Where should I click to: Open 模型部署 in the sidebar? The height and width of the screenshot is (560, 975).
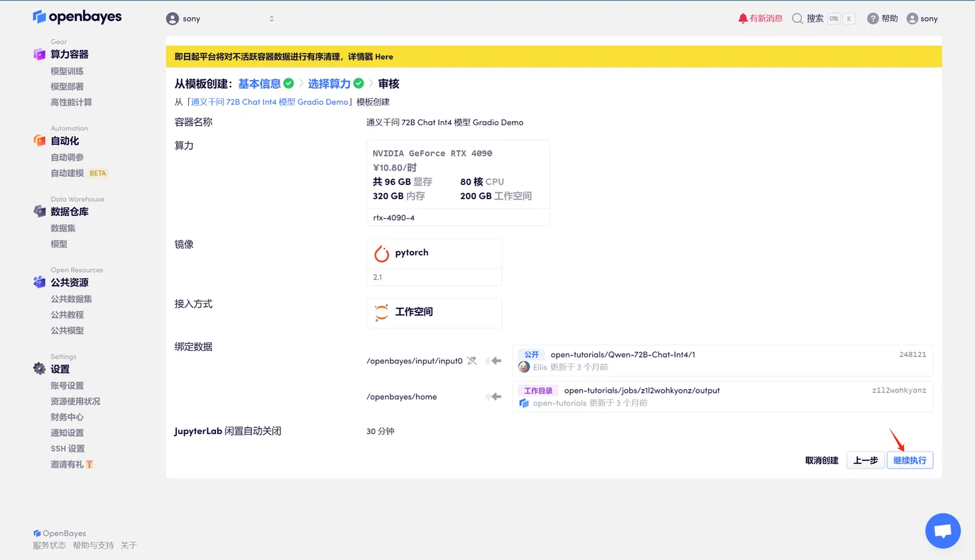click(x=67, y=87)
